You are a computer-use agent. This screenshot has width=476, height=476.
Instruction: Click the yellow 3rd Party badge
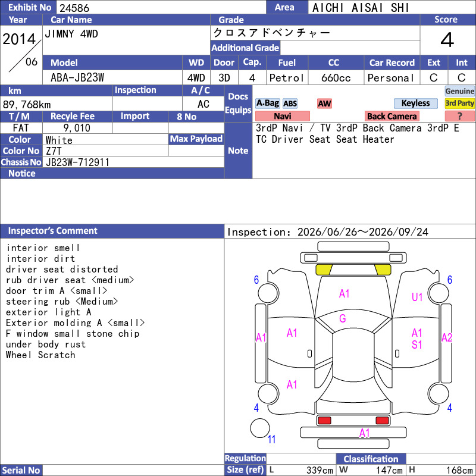(x=459, y=103)
